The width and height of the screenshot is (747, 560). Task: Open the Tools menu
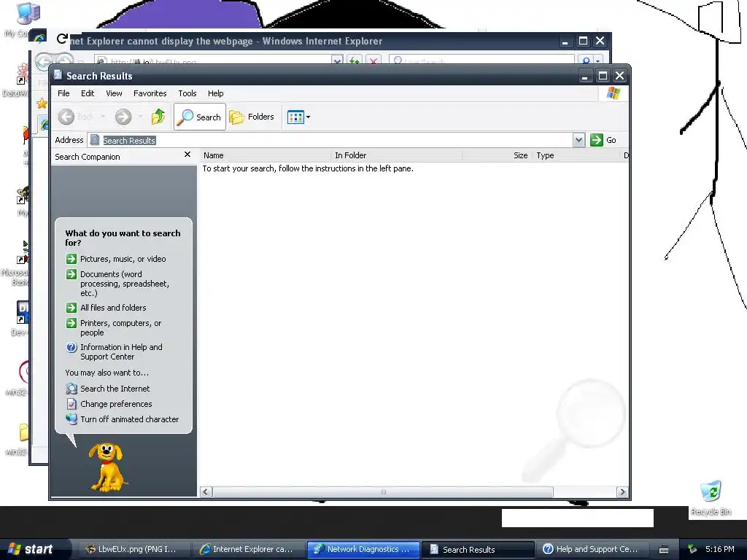(x=187, y=93)
